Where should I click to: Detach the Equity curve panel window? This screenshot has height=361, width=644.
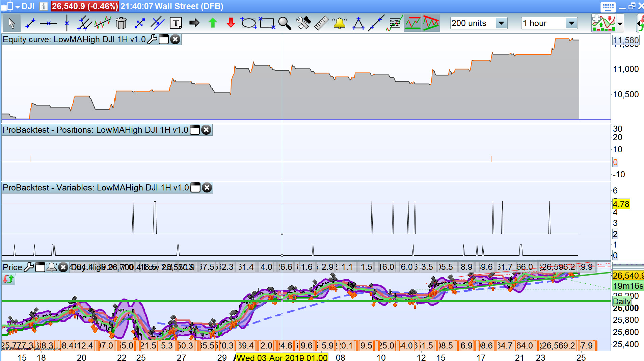click(164, 40)
